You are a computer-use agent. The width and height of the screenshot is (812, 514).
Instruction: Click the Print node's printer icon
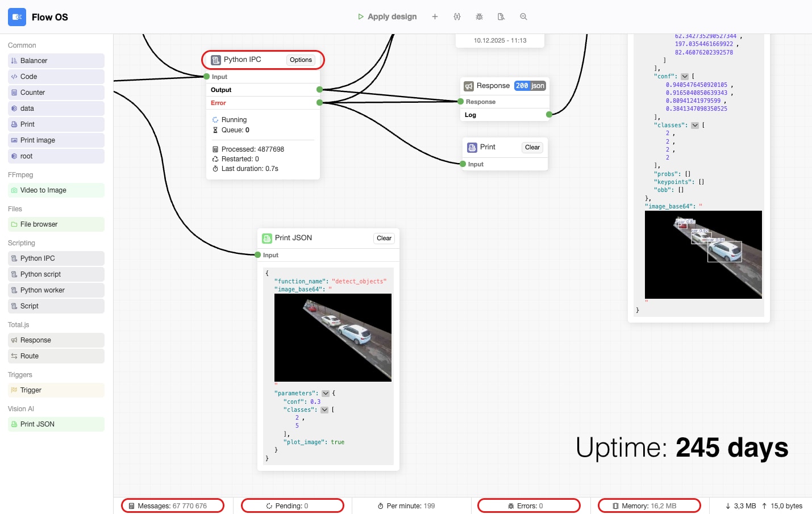[x=472, y=148]
